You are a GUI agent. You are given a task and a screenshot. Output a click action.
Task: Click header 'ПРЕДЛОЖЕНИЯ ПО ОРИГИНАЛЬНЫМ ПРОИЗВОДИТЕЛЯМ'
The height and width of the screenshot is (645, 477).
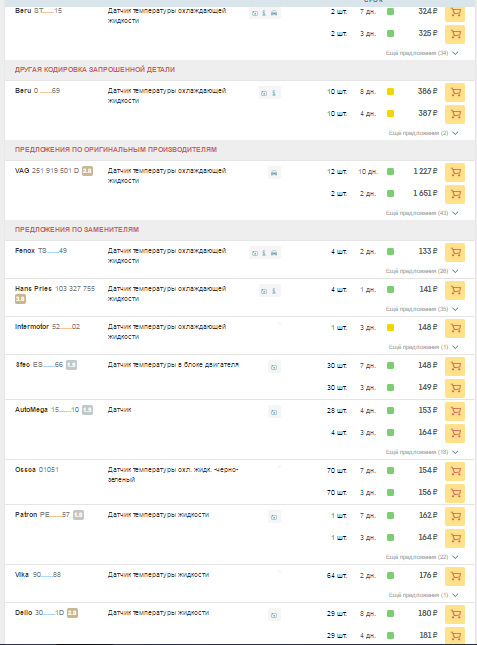116,149
